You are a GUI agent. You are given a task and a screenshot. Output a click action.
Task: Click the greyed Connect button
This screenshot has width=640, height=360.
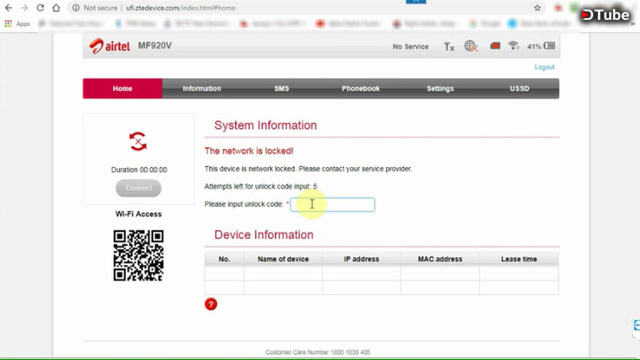tap(138, 188)
